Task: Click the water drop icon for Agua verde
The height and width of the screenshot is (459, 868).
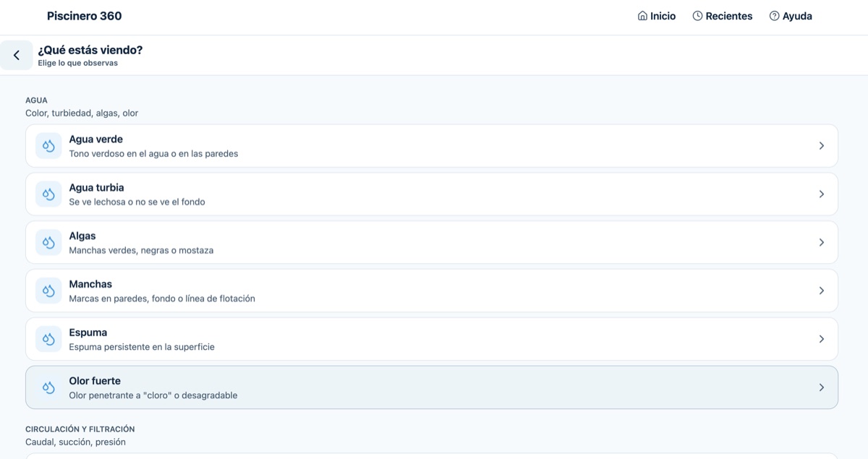Action: pyautogui.click(x=48, y=146)
